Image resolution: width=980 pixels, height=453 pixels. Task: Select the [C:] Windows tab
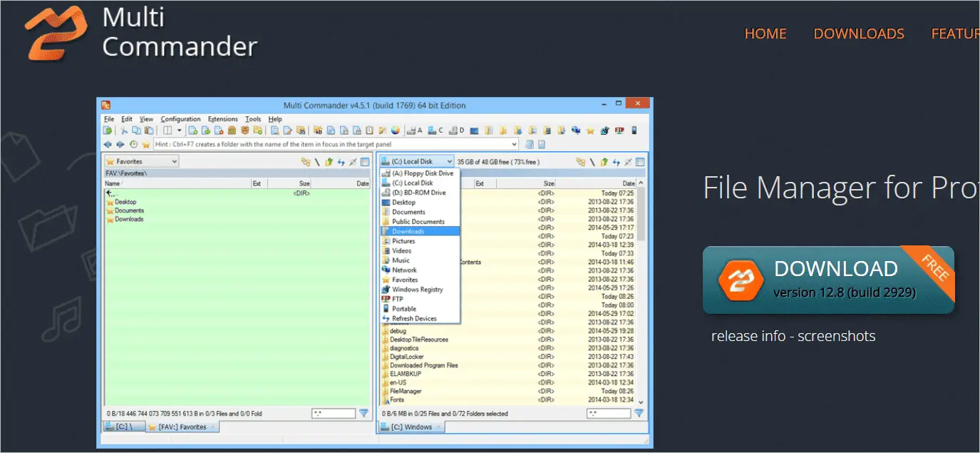411,427
